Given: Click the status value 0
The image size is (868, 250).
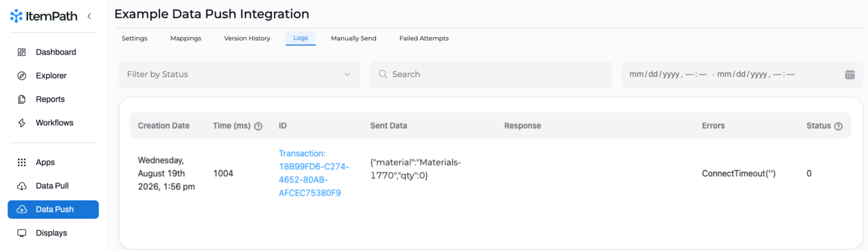Looking at the screenshot, I should (x=809, y=174).
